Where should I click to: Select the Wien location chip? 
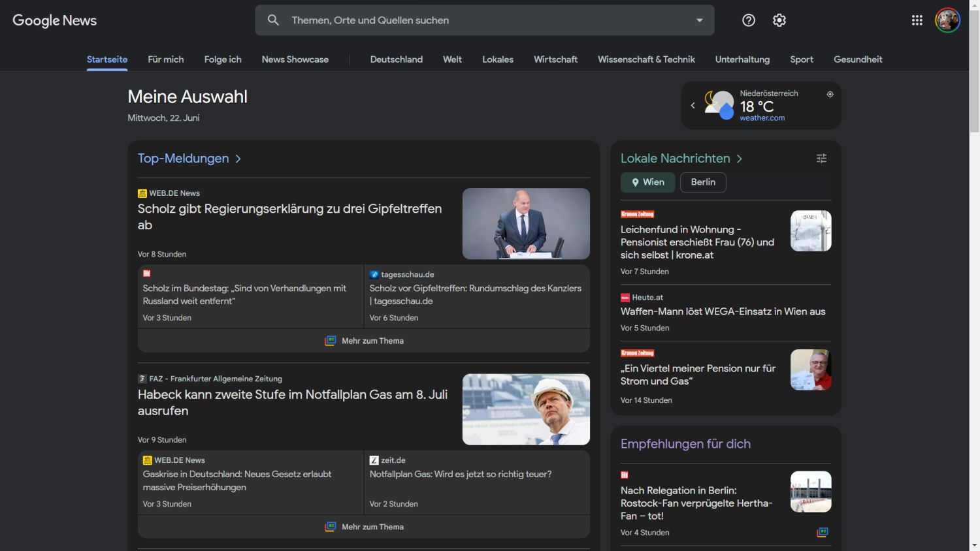647,182
